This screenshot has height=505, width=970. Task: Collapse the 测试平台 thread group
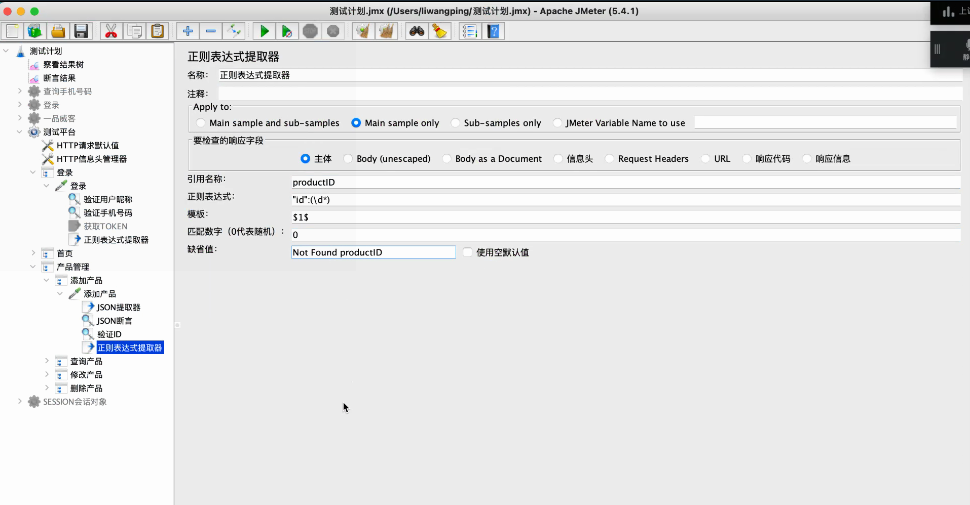pyautogui.click(x=20, y=132)
